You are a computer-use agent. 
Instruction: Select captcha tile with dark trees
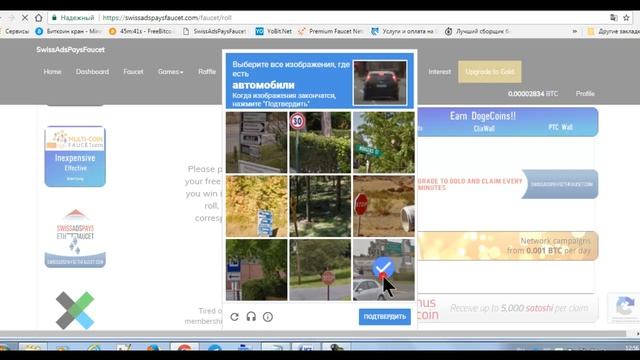pyautogui.click(x=320, y=206)
